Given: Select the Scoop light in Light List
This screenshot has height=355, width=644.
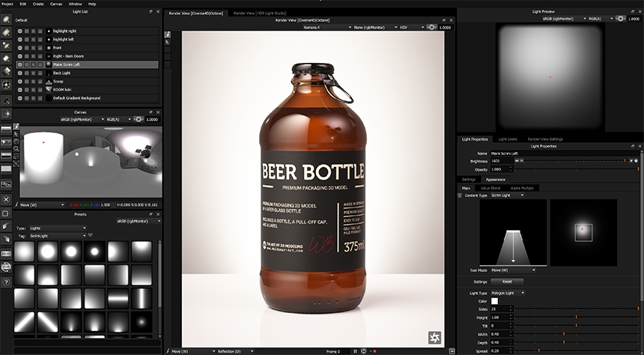Looking at the screenshot, I should pos(59,81).
